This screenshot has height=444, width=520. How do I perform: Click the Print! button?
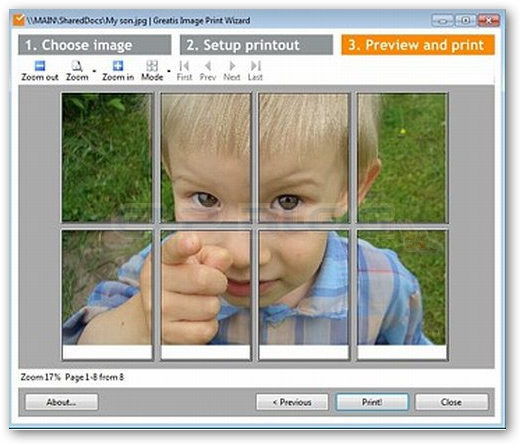point(372,402)
